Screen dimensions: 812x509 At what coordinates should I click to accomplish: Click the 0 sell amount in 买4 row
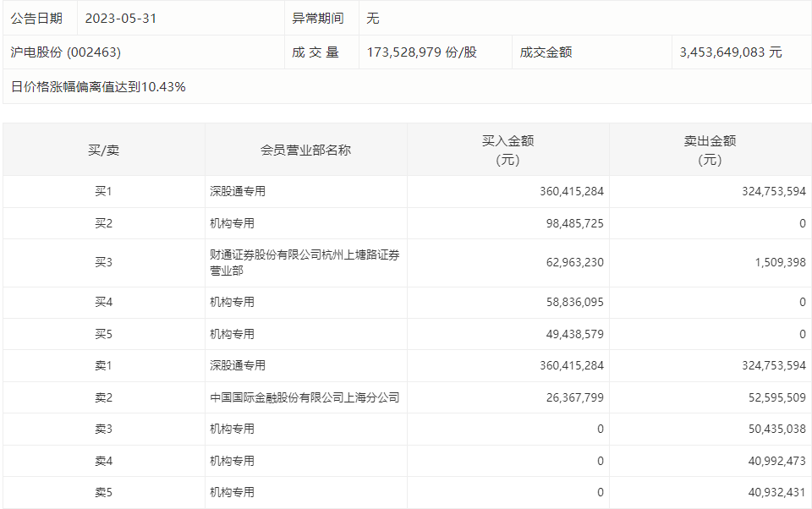point(803,303)
